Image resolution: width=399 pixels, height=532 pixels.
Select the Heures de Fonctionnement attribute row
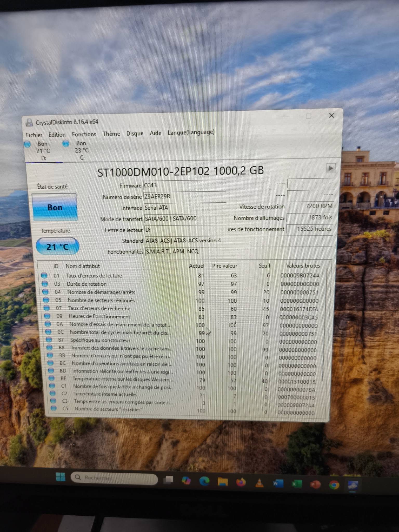click(99, 316)
